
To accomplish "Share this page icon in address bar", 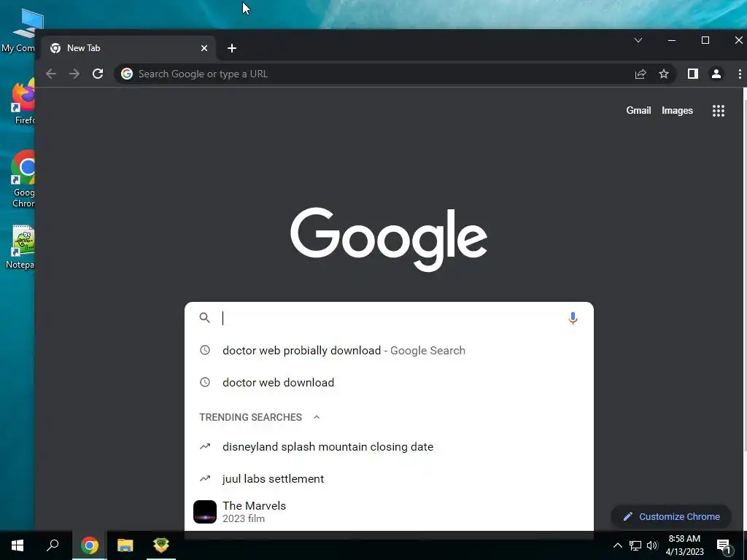I will tap(640, 74).
